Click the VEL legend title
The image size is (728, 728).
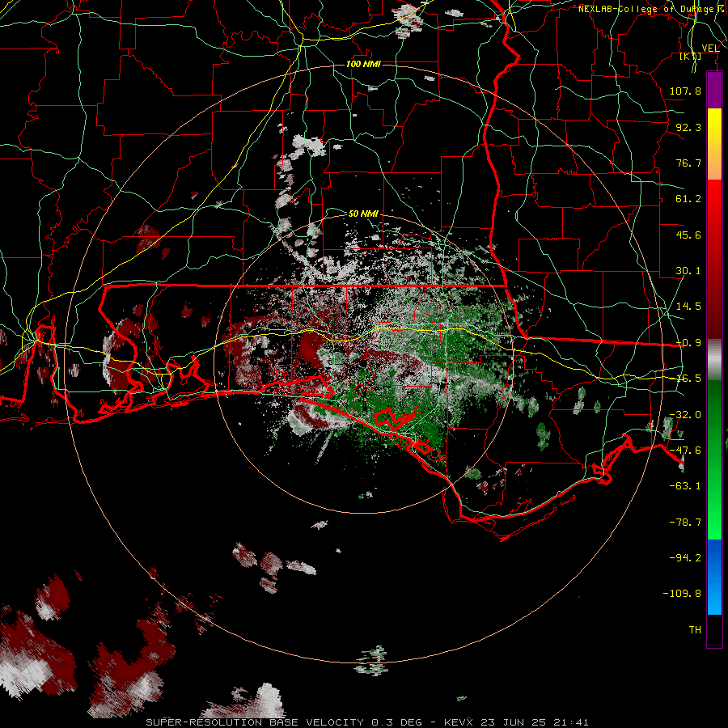[x=710, y=49]
